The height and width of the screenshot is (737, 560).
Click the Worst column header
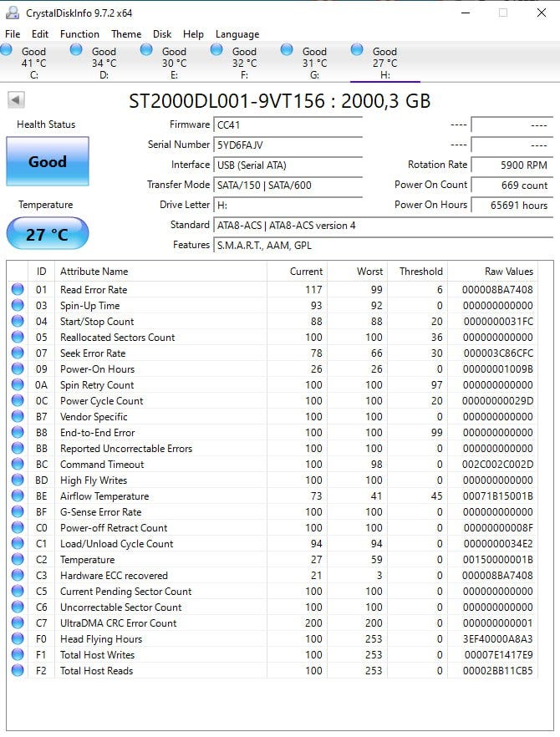(357, 272)
